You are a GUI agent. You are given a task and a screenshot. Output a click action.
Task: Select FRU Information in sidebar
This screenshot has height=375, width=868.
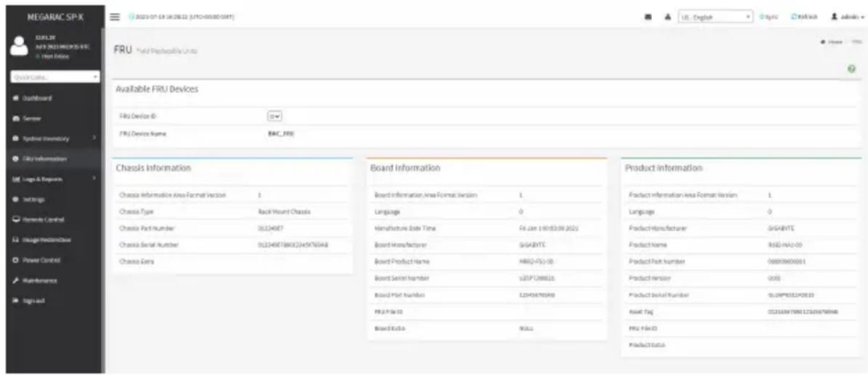[x=44, y=159]
